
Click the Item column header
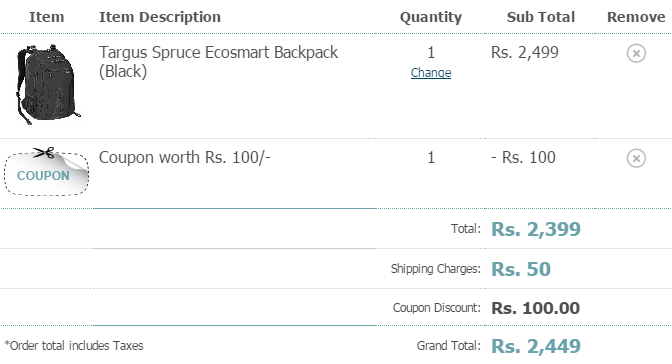[x=46, y=17]
